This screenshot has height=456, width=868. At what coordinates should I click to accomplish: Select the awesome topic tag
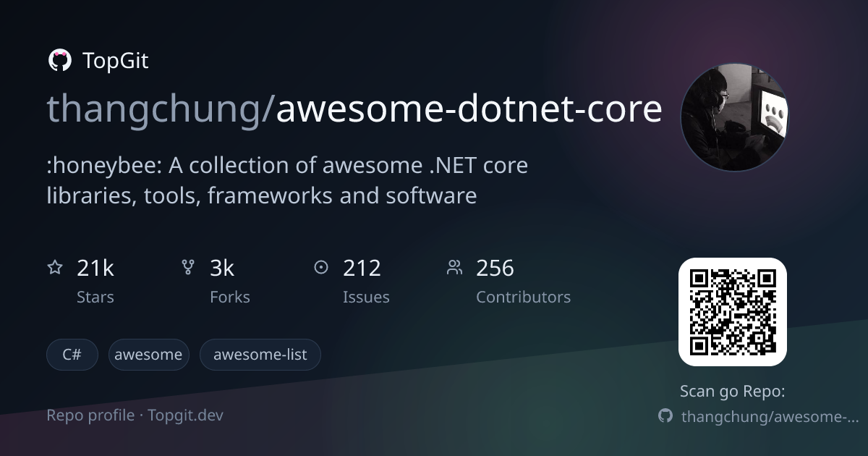[148, 355]
